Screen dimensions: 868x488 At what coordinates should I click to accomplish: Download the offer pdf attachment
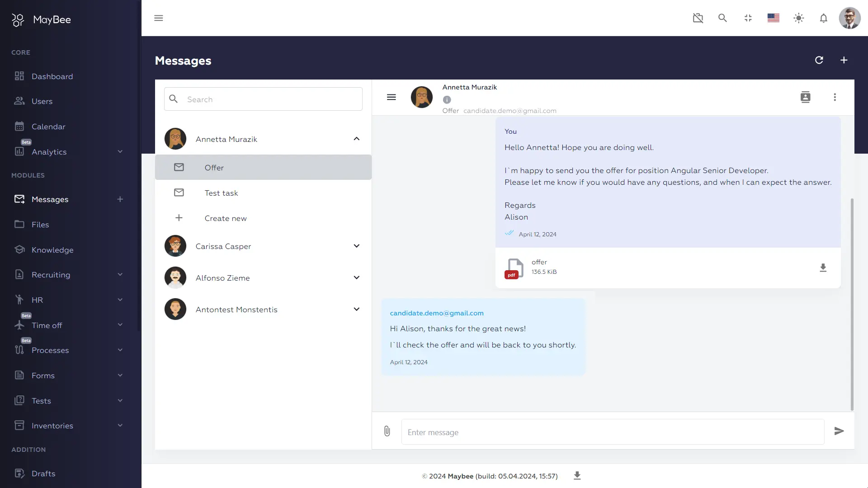[823, 267]
